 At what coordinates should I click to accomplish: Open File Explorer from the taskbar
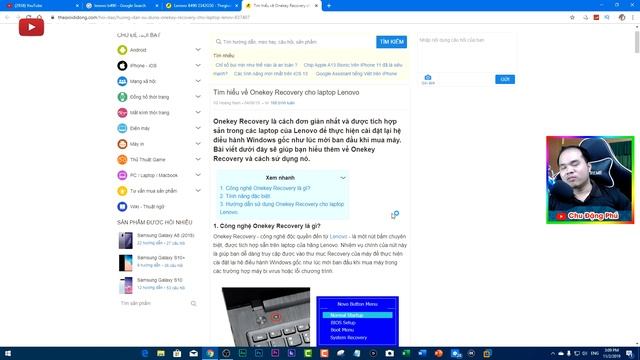point(161,353)
